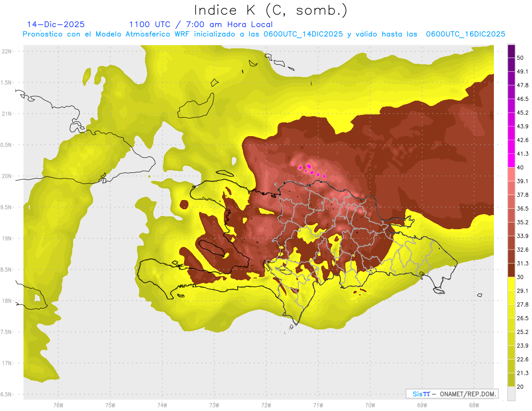This screenshot has height=411, width=532.
Task: Click the 68W longitude label
Action: [x=474, y=405]
